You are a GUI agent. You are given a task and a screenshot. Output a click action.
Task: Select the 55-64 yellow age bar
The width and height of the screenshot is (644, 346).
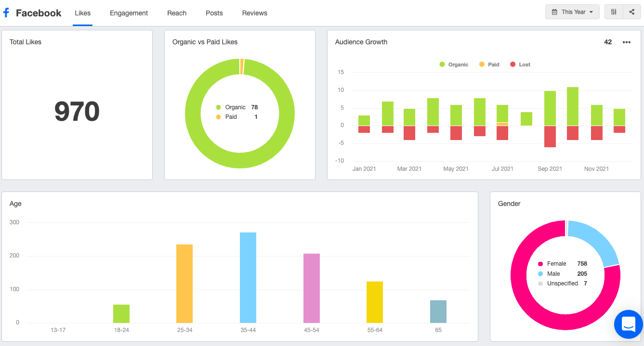pyautogui.click(x=375, y=302)
